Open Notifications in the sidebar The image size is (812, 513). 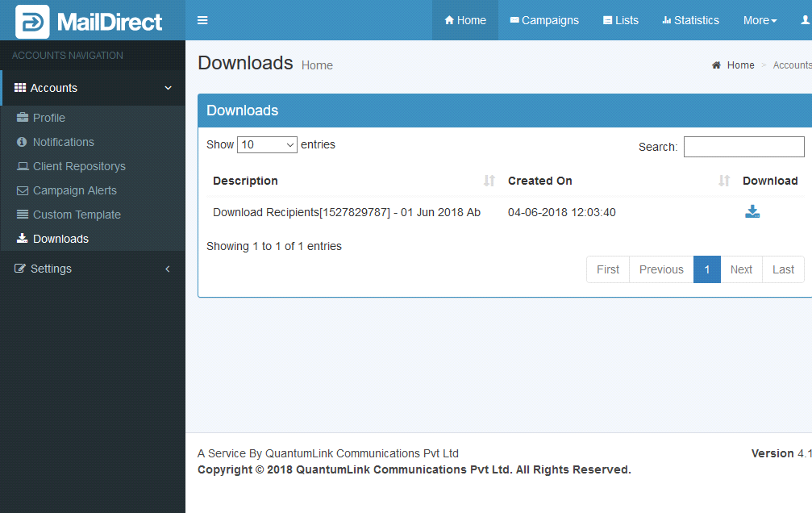coord(63,142)
